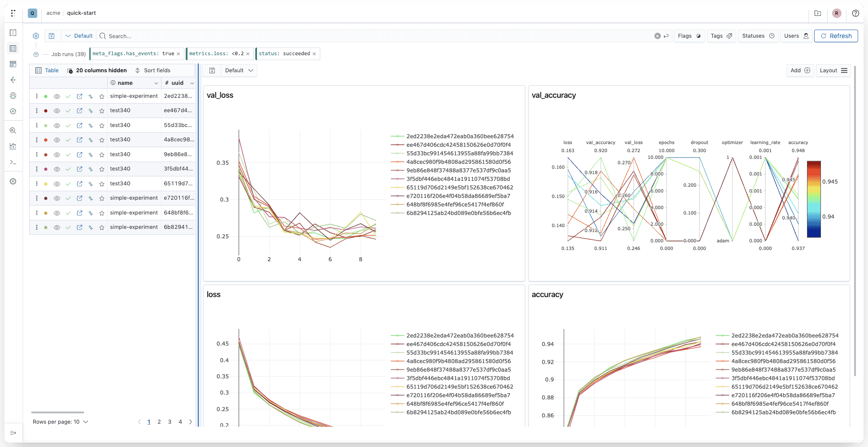The image size is (868, 447).
Task: Open external link icon on the test340 run row
Action: pyautogui.click(x=79, y=110)
